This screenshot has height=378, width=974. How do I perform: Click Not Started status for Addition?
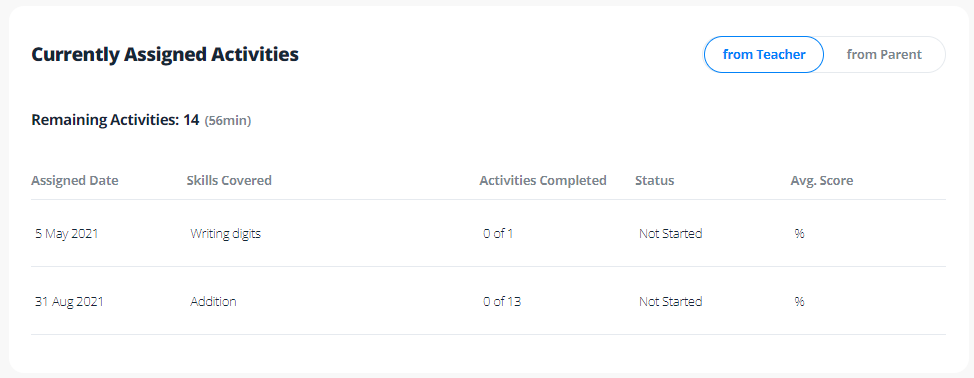(x=670, y=302)
